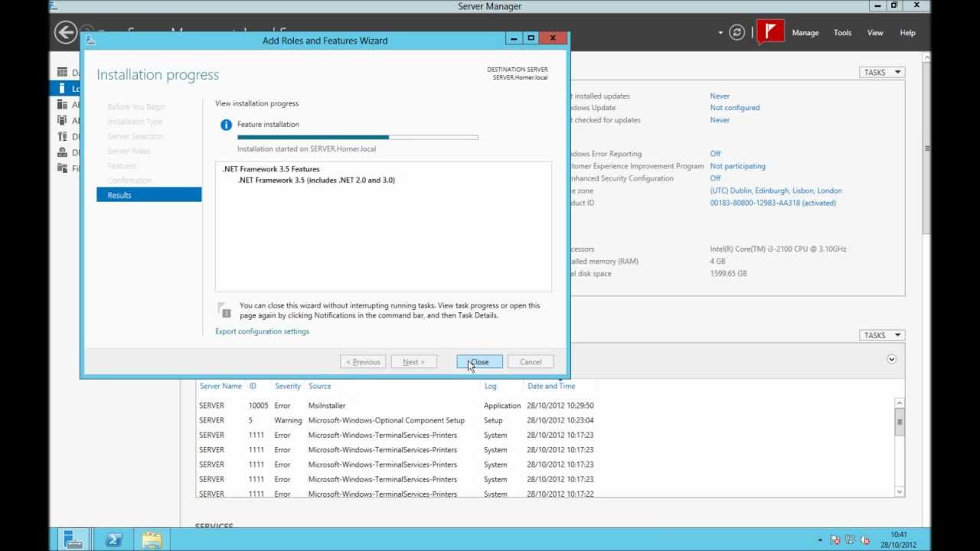
Task: Click the wizard title bar icon
Action: coord(90,41)
